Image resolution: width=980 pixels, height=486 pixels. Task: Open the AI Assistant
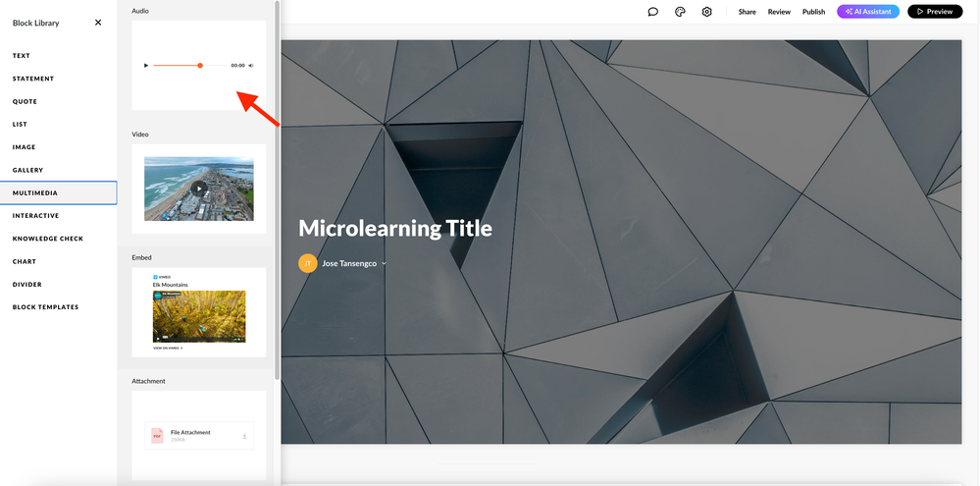tap(868, 11)
